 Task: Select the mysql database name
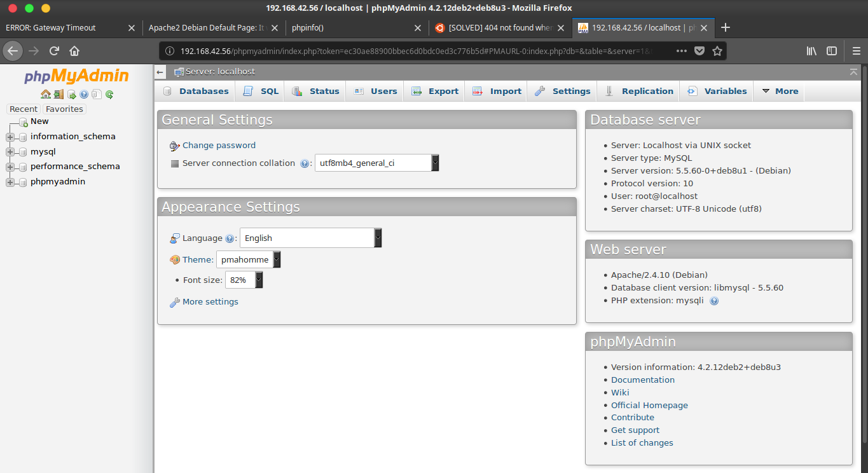(x=43, y=152)
